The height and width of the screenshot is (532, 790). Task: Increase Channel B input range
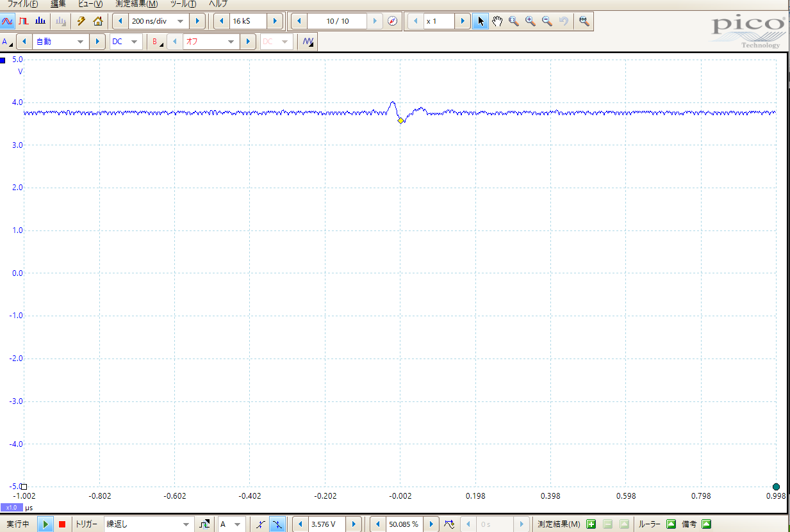pyautogui.click(x=249, y=42)
